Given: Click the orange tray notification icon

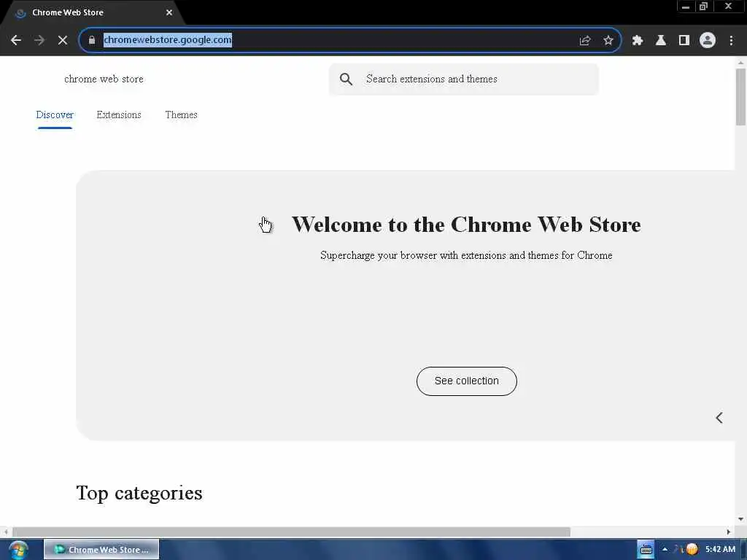Looking at the screenshot, I should point(692,550).
